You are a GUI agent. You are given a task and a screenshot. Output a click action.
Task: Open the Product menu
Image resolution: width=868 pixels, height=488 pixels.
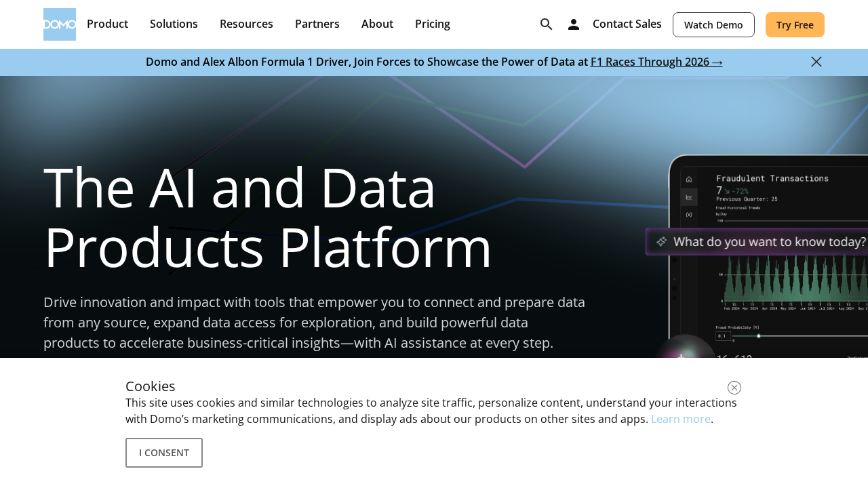(107, 22)
